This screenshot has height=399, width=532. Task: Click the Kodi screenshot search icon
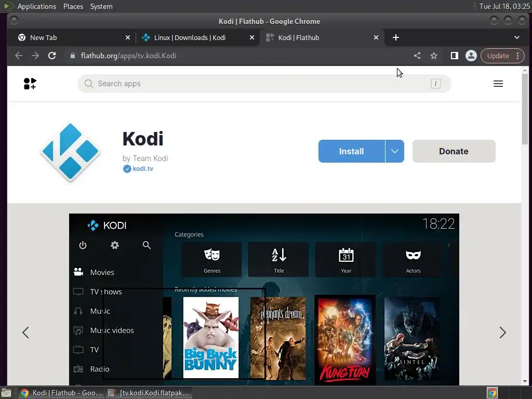tap(147, 245)
